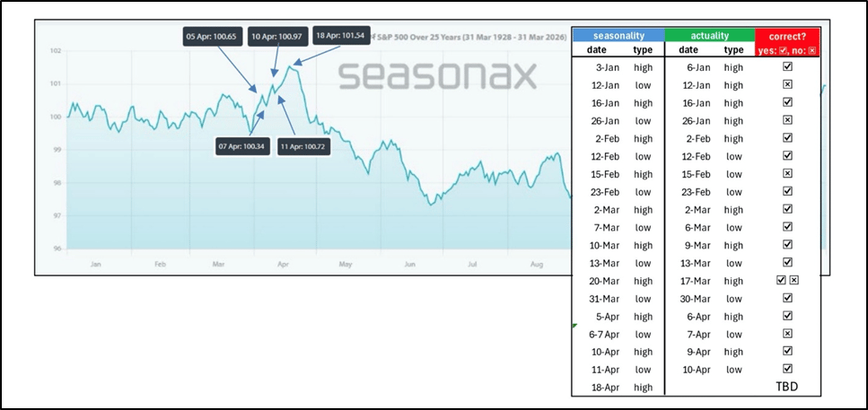Image resolution: width=868 pixels, height=410 pixels.
Task: Click the '102' y-axis label
Action: 54,51
